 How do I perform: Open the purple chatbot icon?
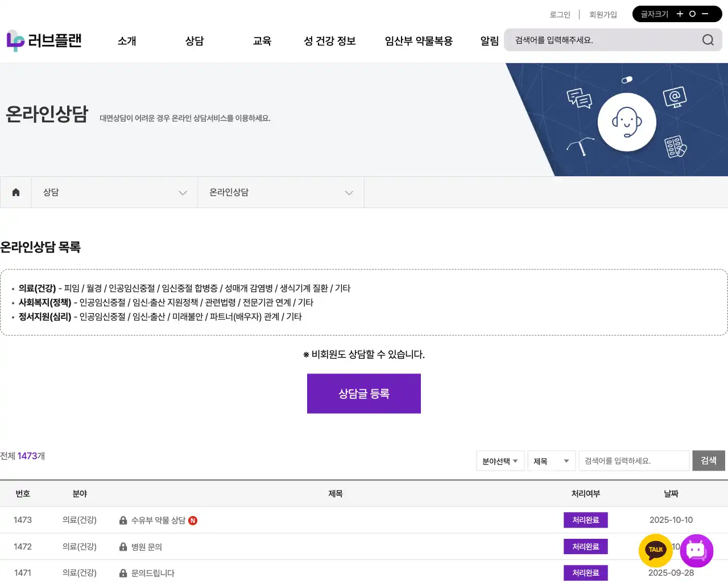pyautogui.click(x=696, y=550)
